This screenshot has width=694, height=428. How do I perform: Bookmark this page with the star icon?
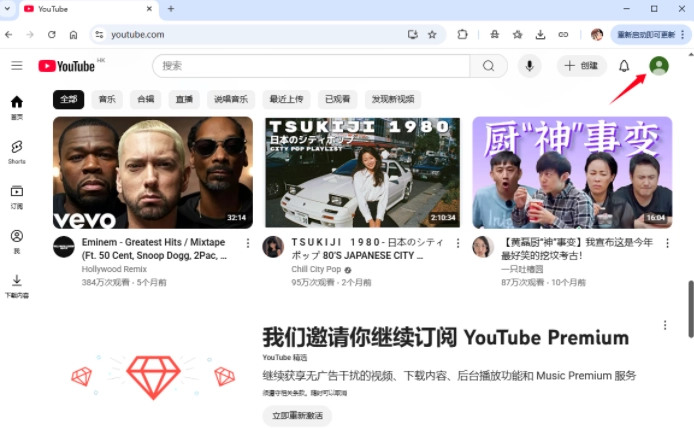[432, 34]
